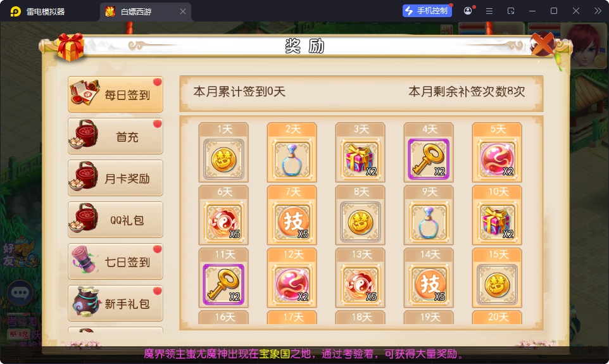This screenshot has height=364, width=609.
Task: Select the day 12 red orb reward
Action: tap(292, 284)
